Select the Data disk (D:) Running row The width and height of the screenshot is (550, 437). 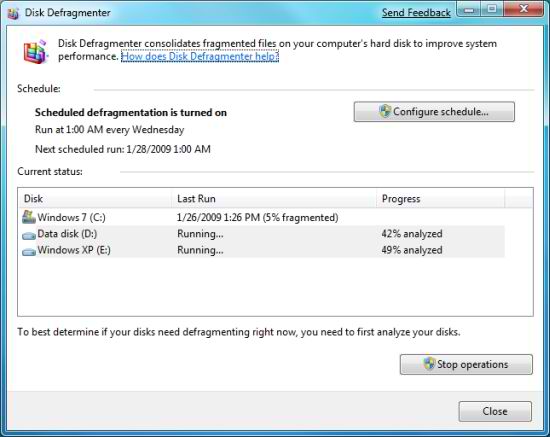[263, 234]
